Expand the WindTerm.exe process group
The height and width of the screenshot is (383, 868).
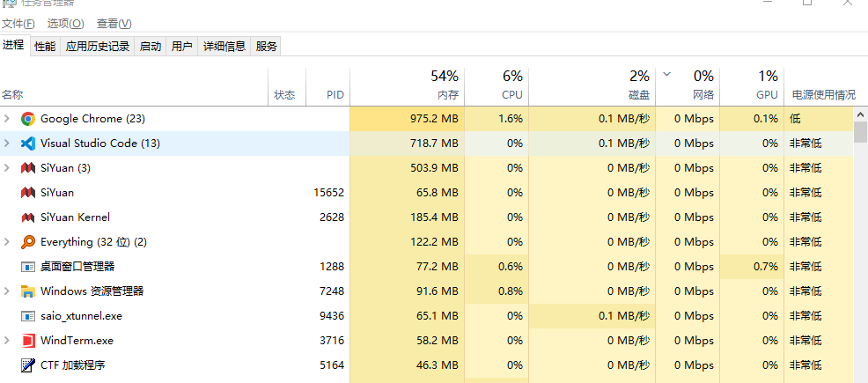click(x=7, y=341)
